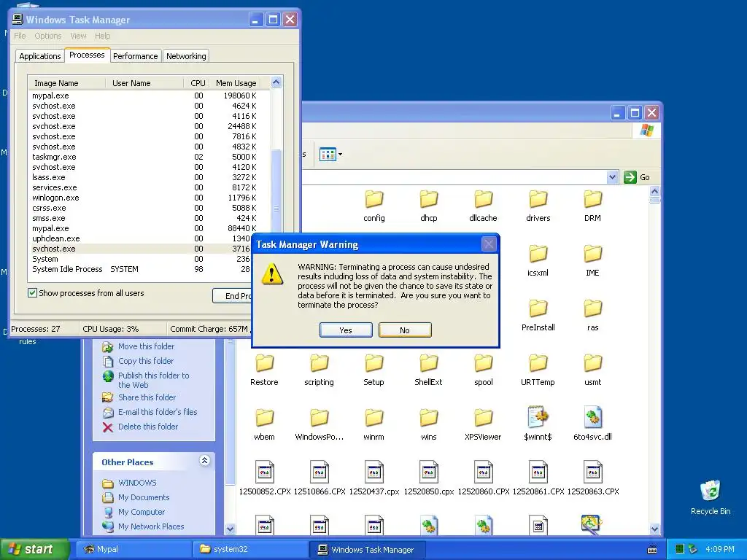Collapse the Other Places panel
Image resolution: width=747 pixels, height=560 pixels.
point(204,461)
